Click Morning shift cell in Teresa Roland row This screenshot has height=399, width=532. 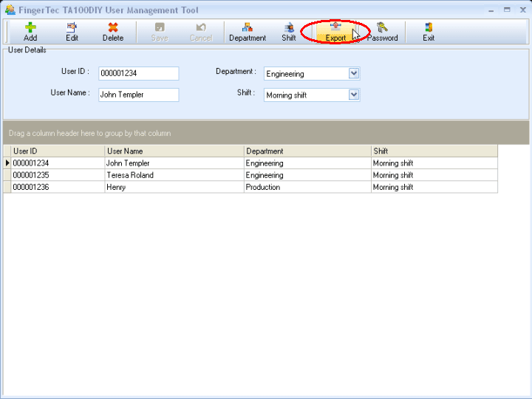[434, 175]
